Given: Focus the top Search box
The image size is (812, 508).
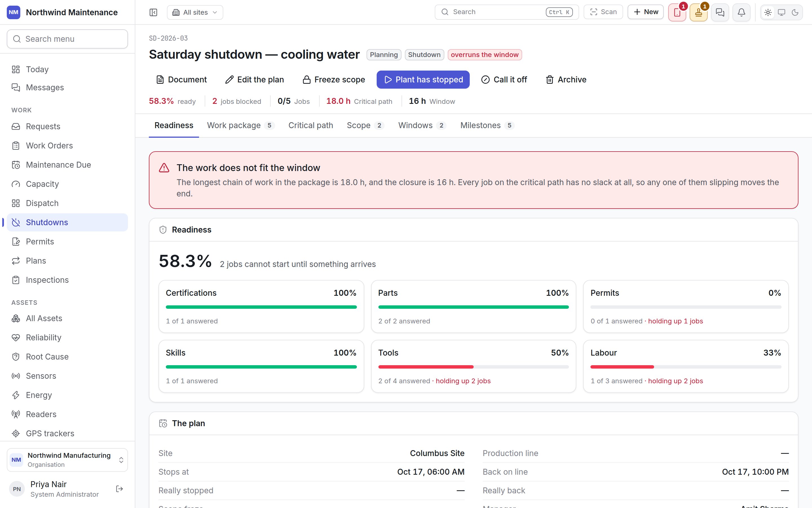Looking at the screenshot, I should tap(506, 12).
